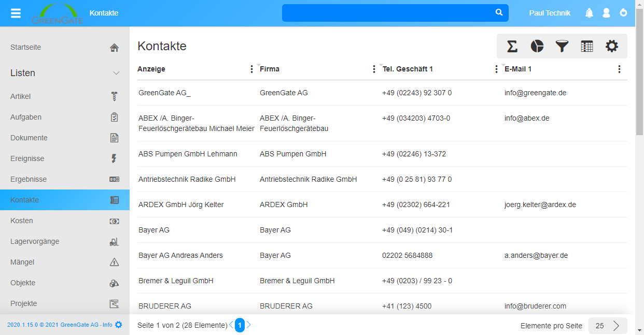This screenshot has width=644, height=335.
Task: Click the search magnifier icon
Action: tap(499, 12)
